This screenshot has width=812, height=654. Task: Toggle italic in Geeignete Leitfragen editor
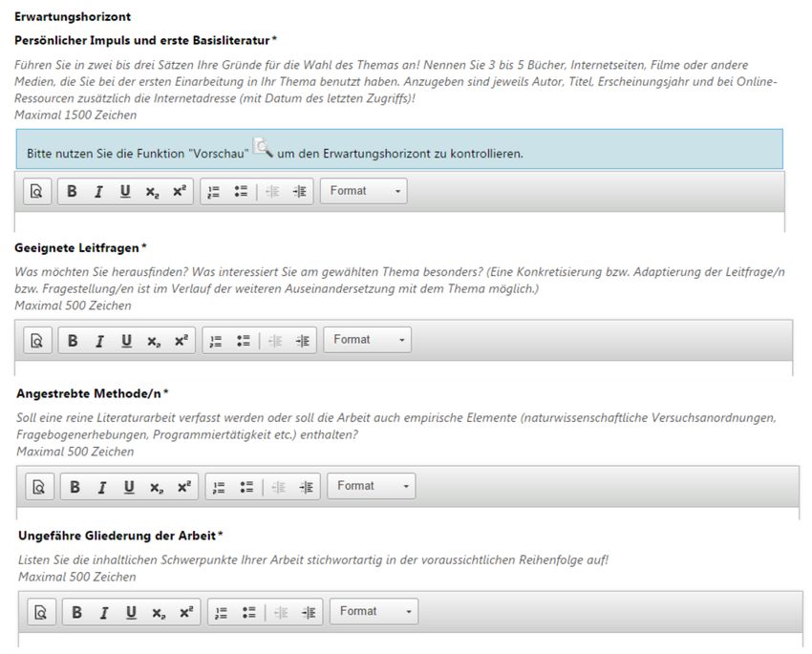99,341
